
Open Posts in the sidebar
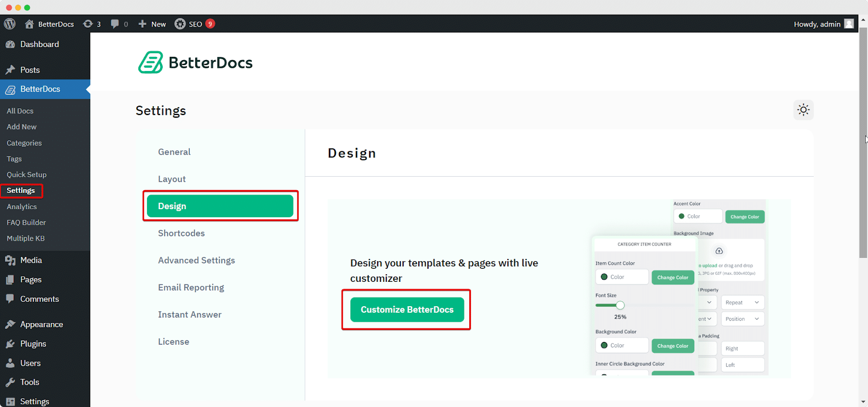(45, 70)
